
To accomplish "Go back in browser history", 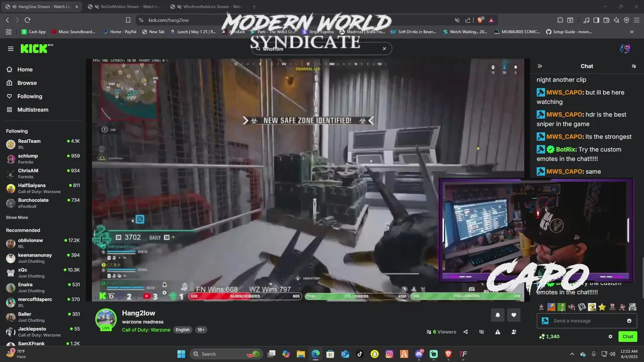I will coord(7,20).
